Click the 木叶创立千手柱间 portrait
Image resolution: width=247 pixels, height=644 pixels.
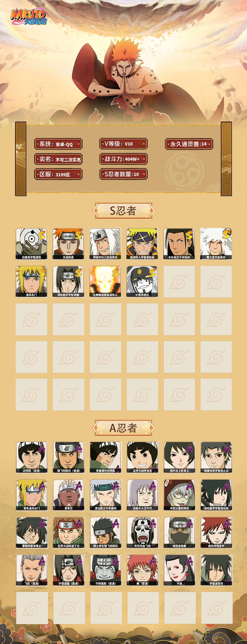[x=180, y=244]
